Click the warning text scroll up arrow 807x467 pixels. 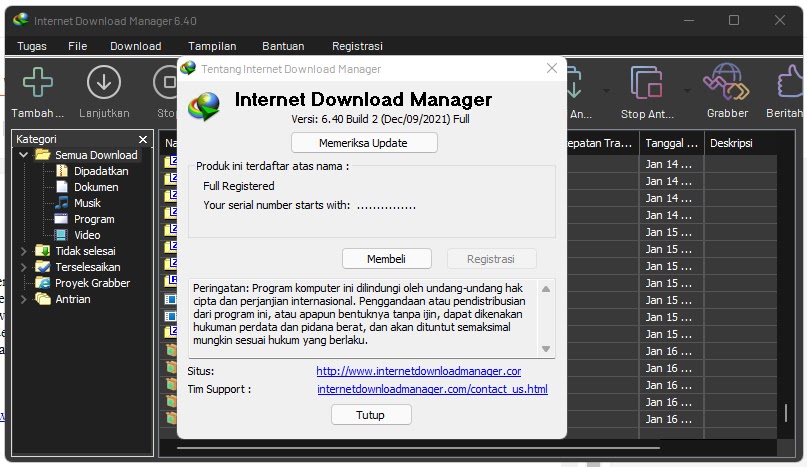(x=546, y=289)
